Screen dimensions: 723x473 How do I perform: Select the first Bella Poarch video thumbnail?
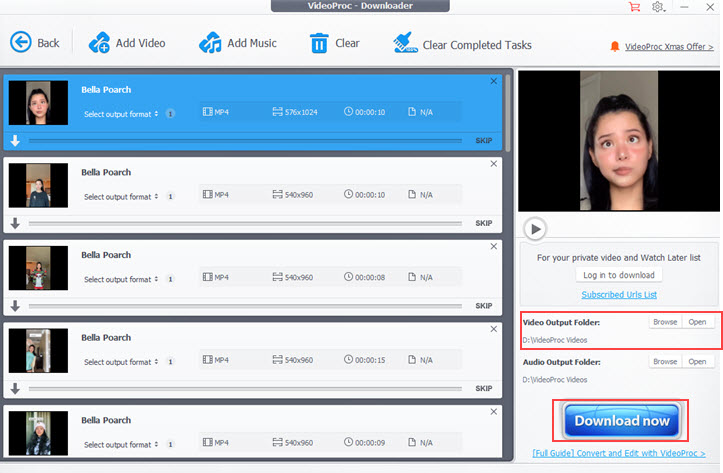38,103
